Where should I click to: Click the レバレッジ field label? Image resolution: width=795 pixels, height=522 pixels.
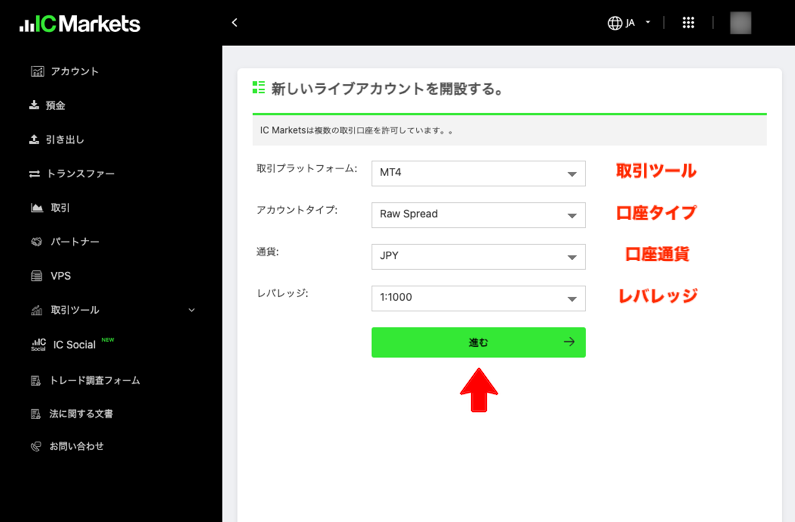[x=282, y=293]
